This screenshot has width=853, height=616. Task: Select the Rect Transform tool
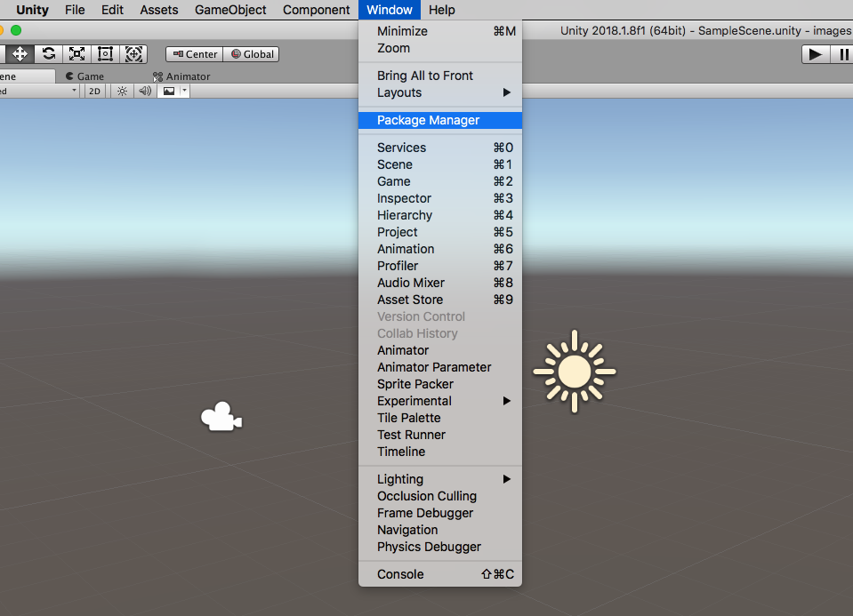coord(105,54)
